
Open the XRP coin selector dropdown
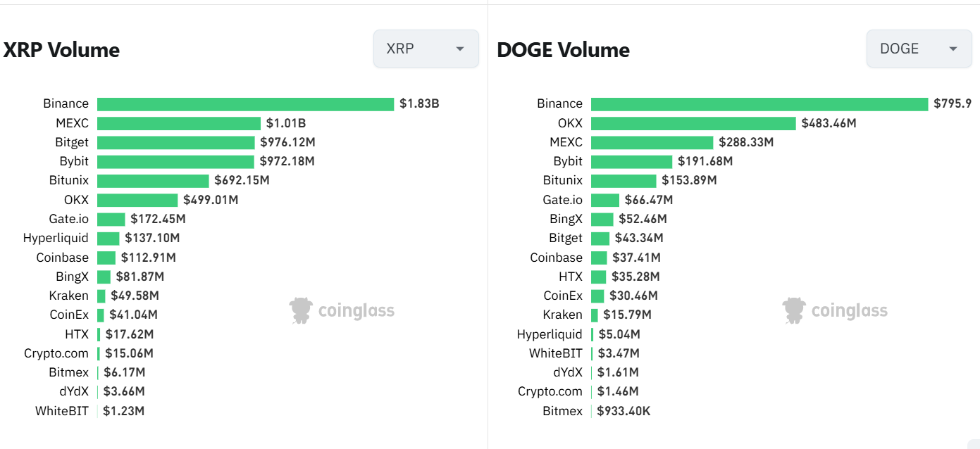[426, 49]
